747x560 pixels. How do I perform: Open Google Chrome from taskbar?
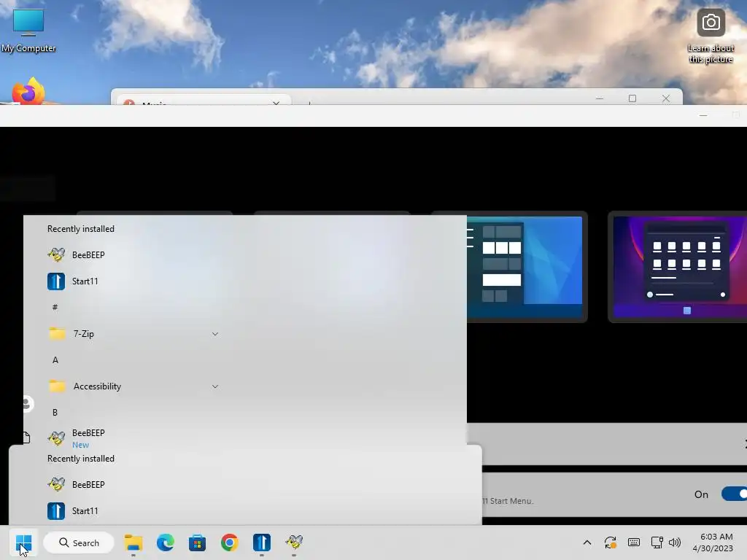coord(229,542)
